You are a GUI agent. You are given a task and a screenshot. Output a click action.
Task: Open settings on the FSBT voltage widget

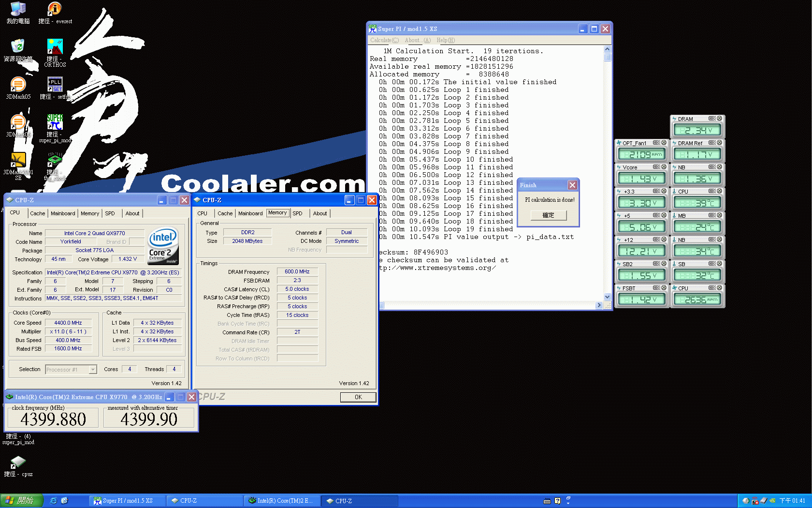click(656, 288)
